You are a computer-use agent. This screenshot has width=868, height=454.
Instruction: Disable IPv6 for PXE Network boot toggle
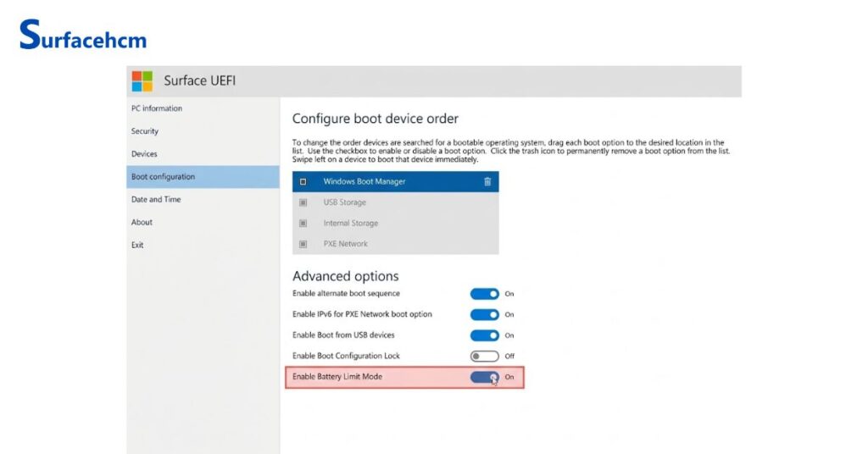tap(484, 314)
